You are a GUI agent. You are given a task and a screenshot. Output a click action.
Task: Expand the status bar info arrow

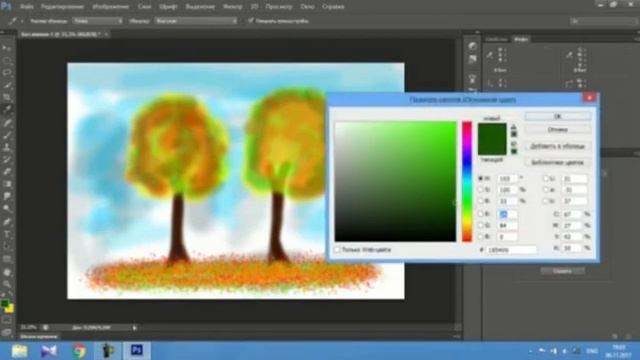(134, 327)
